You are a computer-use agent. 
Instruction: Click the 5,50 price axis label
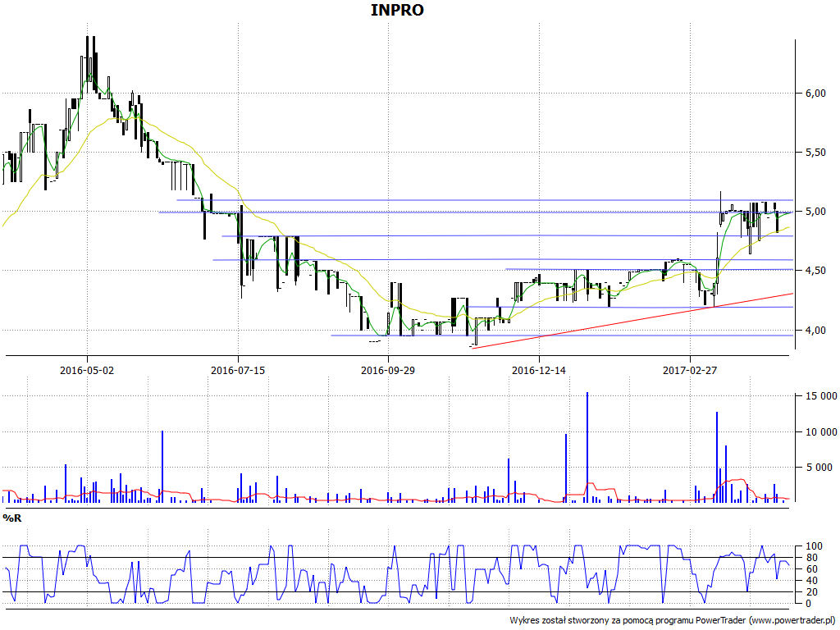pos(815,153)
